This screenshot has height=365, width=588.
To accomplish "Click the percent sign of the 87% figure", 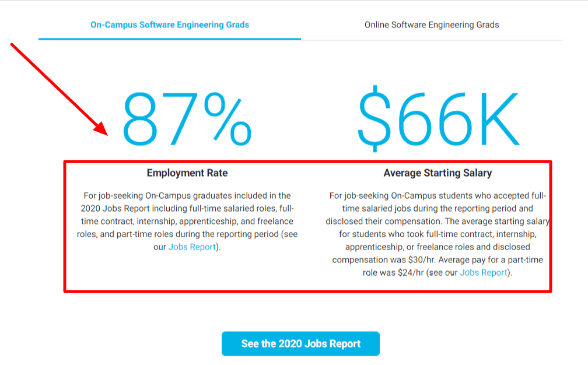I will pyautogui.click(x=224, y=119).
